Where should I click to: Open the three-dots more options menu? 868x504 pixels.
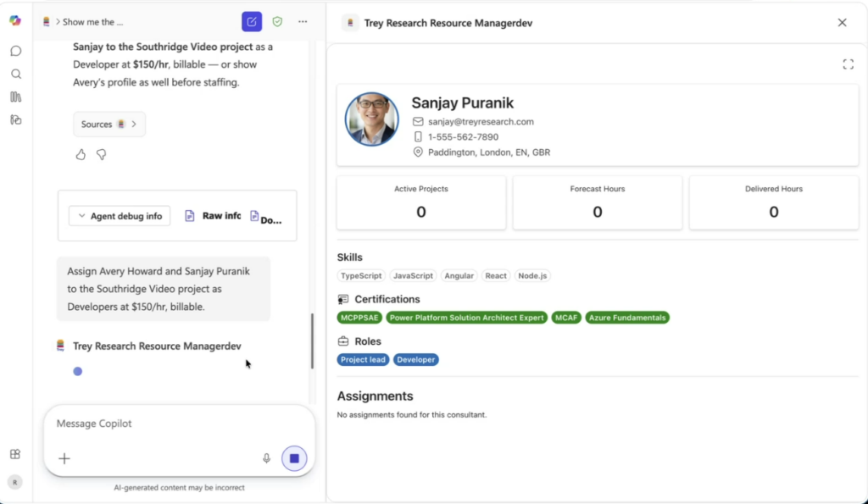(303, 22)
